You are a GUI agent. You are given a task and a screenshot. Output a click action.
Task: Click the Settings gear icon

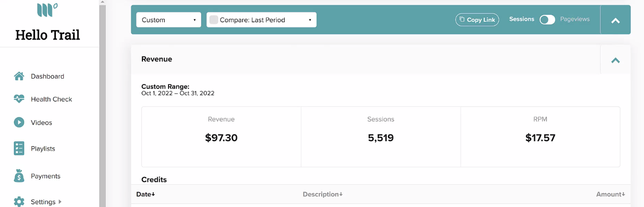coord(19,202)
